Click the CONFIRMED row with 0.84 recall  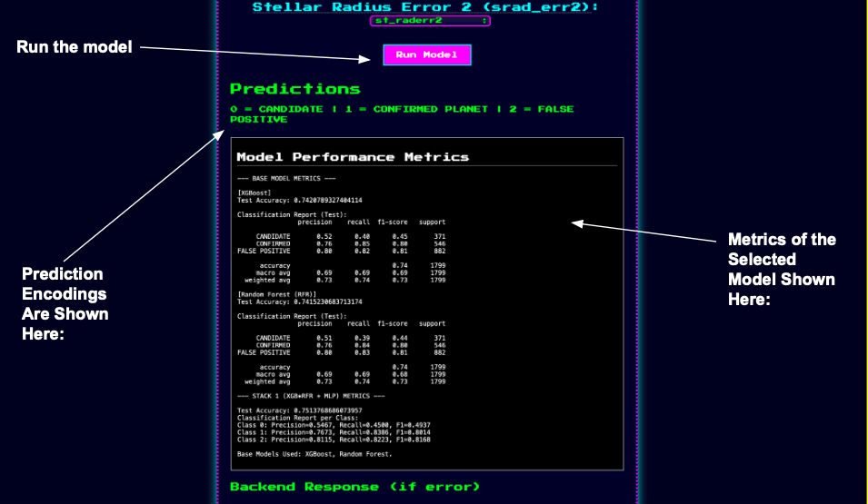pyautogui.click(x=350, y=345)
